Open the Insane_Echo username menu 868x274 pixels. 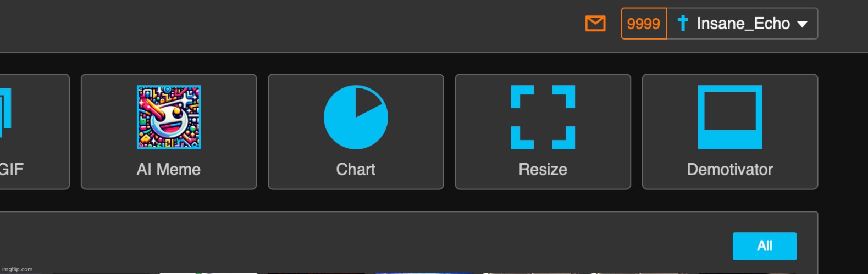coord(742,24)
